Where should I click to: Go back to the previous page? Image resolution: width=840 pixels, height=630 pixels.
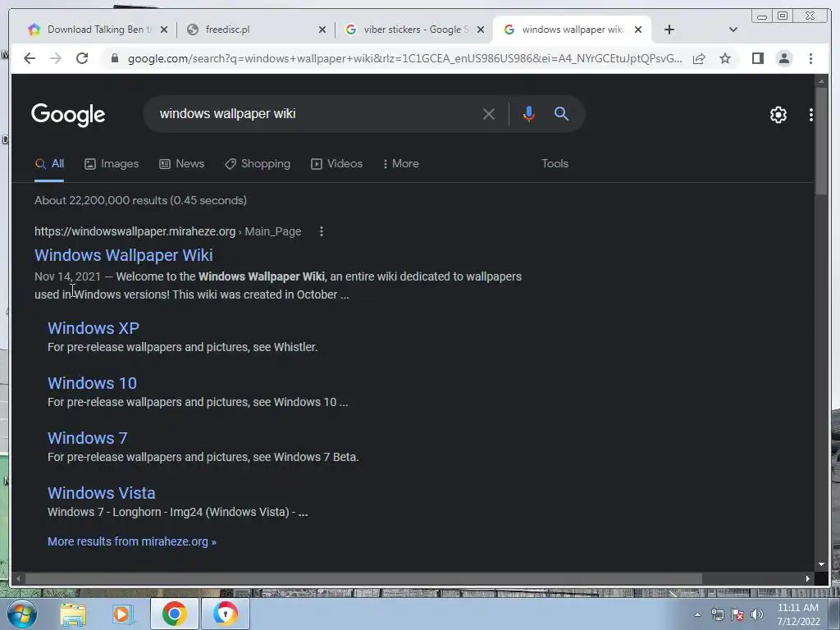click(x=30, y=58)
